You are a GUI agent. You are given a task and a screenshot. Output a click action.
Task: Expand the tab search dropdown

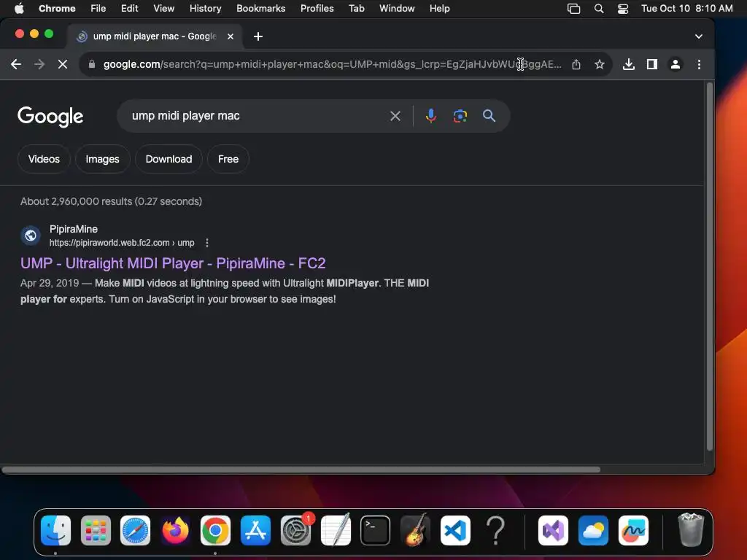[698, 36]
